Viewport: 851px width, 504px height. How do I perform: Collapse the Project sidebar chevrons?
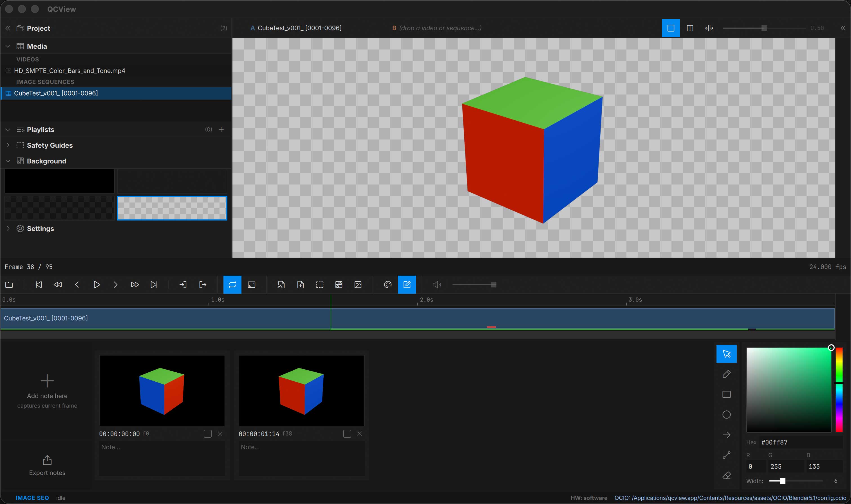(x=8, y=28)
